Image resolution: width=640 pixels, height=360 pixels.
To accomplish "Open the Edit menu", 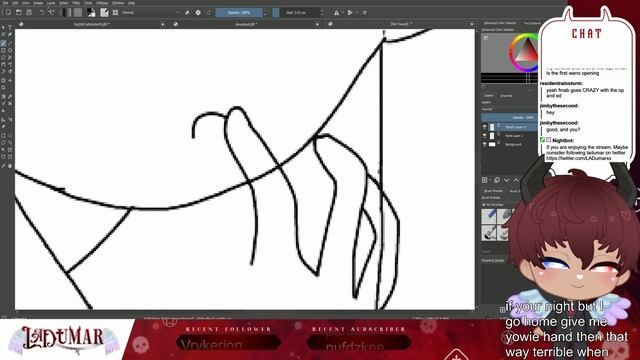I will coord(15,3).
